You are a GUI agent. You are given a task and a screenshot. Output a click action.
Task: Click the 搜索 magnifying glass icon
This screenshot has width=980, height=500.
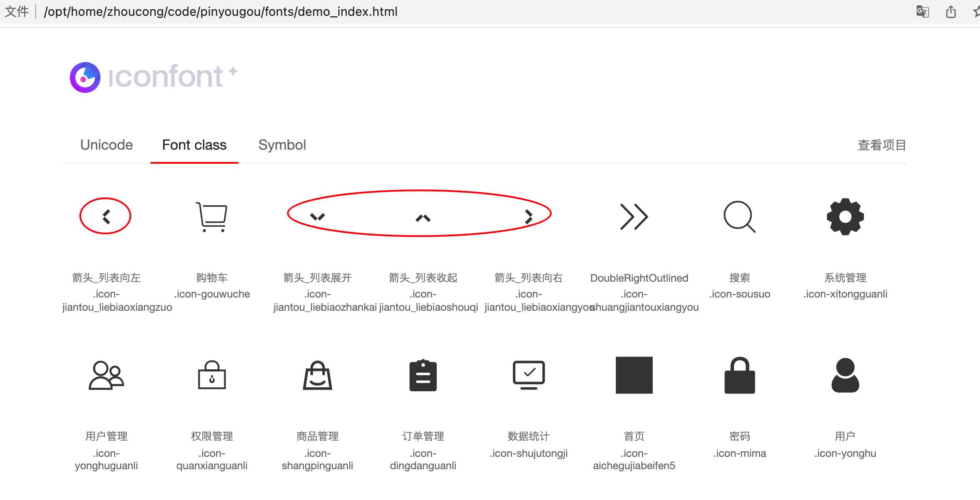click(x=739, y=217)
